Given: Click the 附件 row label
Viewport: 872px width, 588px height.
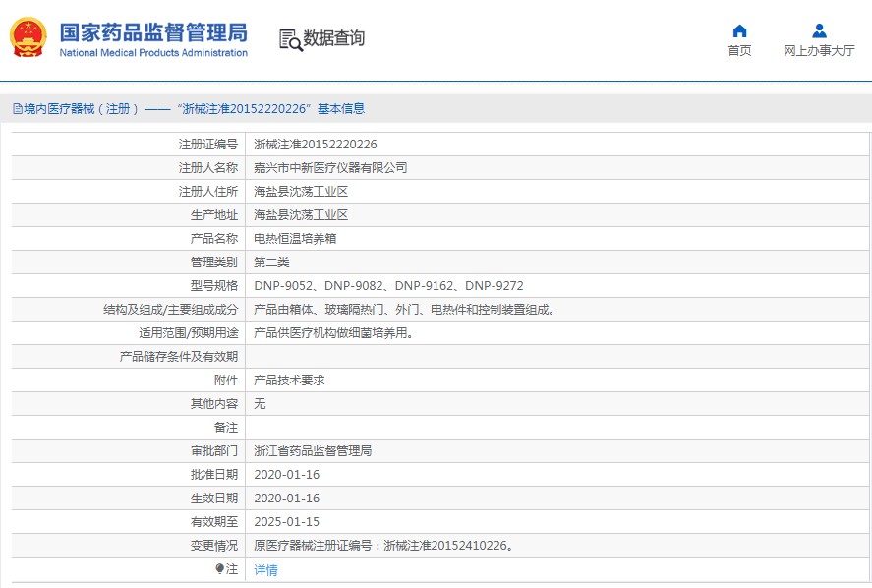Looking at the screenshot, I should 226,381.
